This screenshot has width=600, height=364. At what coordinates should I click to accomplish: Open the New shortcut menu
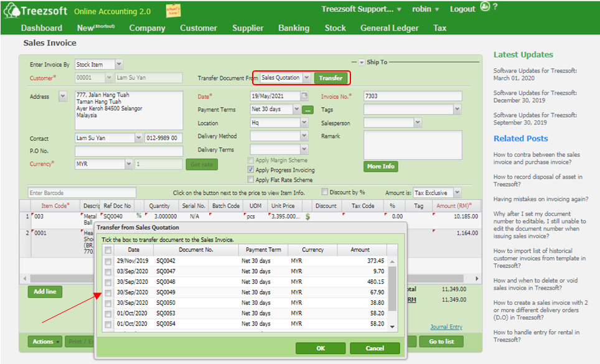[96, 27]
